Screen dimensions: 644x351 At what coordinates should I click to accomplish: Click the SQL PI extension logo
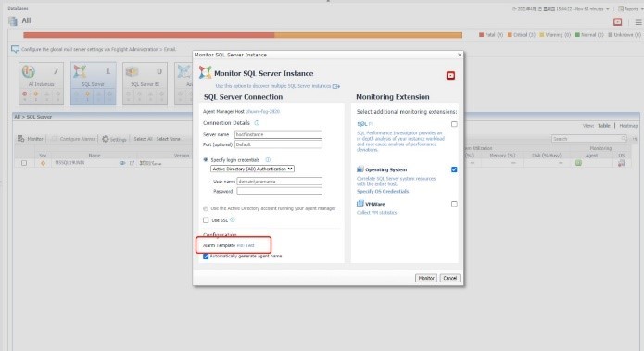click(x=364, y=123)
